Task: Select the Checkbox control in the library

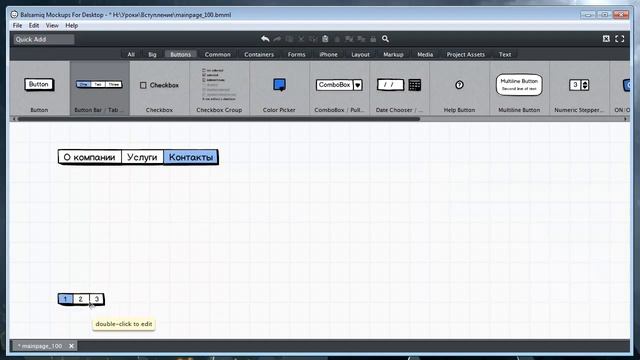Action: click(x=160, y=89)
